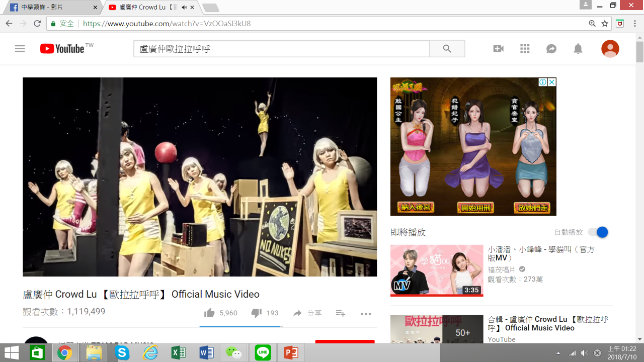Open WeChat from the taskbar
This screenshot has width=644, height=362.
pyautogui.click(x=234, y=353)
